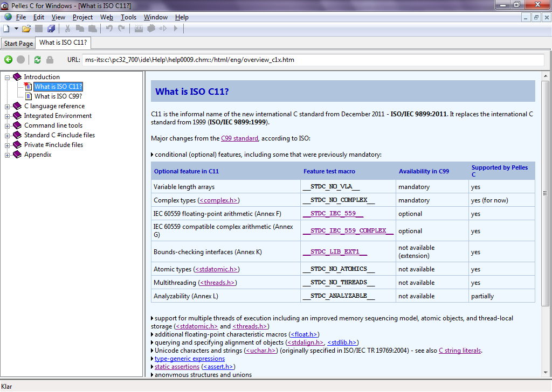This screenshot has height=392, width=552.
Task: Click the Open folder toolbar icon
Action: click(26, 29)
